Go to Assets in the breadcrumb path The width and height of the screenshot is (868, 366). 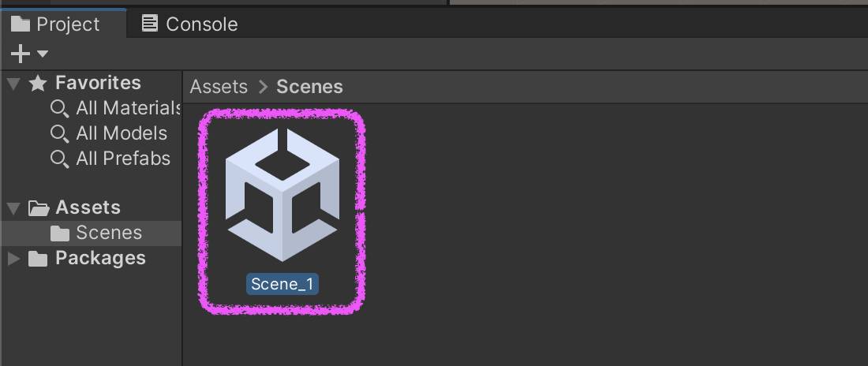click(x=219, y=87)
